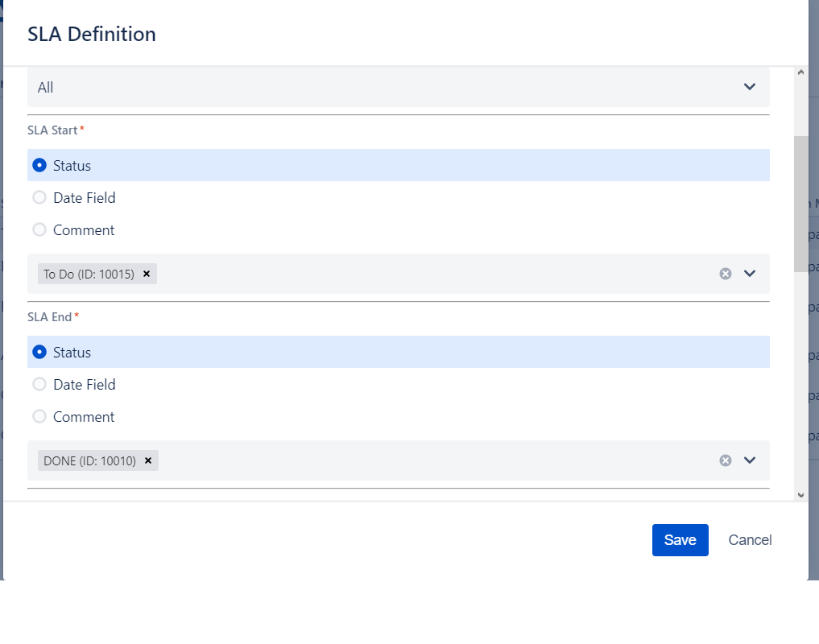Click the SLA End status selection field

click(403, 460)
